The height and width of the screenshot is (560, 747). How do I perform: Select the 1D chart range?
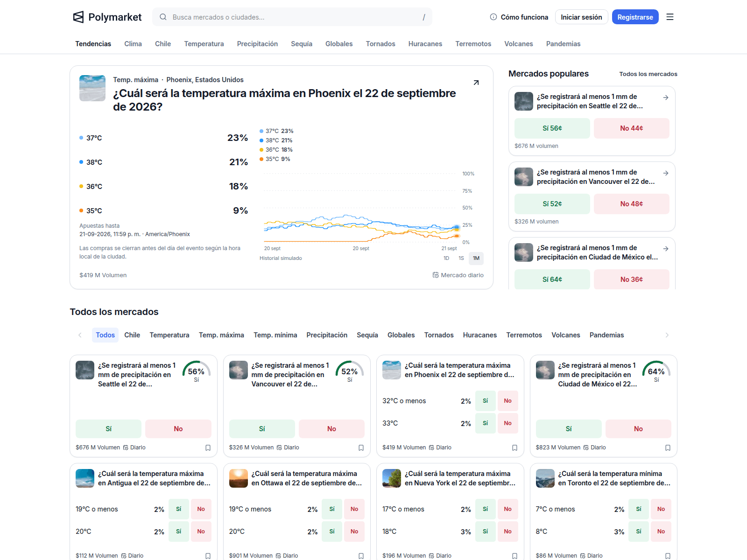point(446,258)
